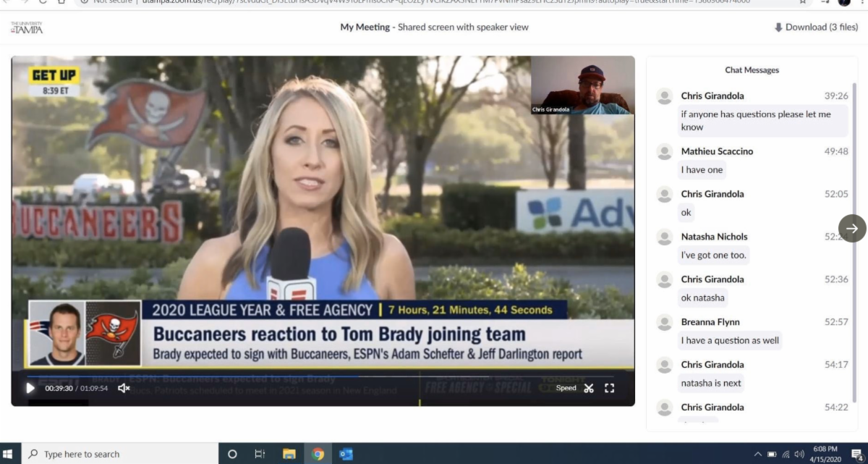The height and width of the screenshot is (464, 868).
Task: Unmute the recording audio
Action: pyautogui.click(x=124, y=388)
